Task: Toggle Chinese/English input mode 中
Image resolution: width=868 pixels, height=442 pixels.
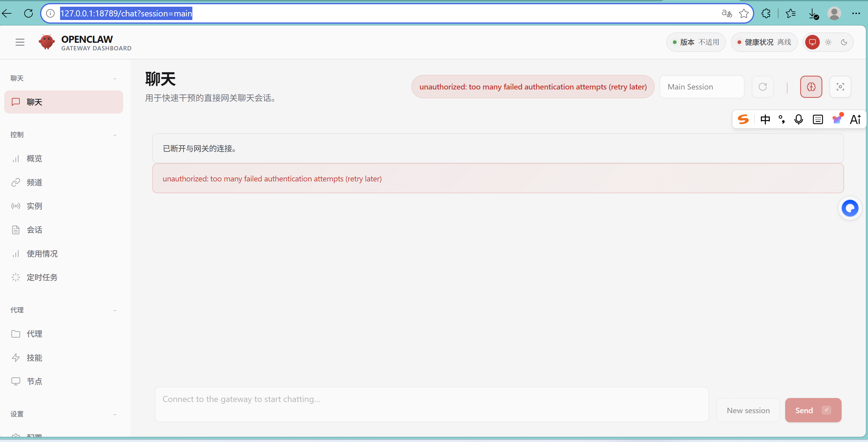Action: [765, 119]
